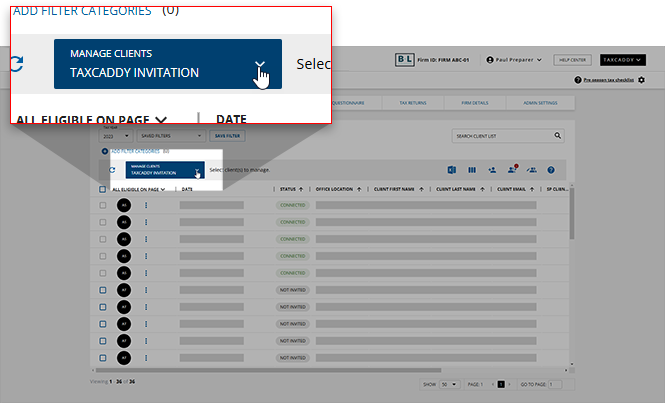This screenshot has width=665, height=403.
Task: Go to next page with the right arrow
Action: coord(509,384)
